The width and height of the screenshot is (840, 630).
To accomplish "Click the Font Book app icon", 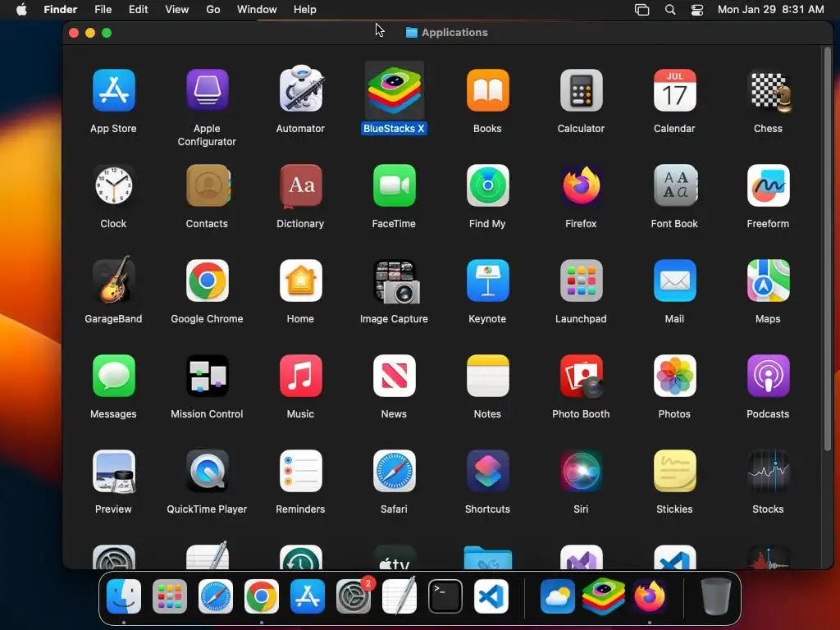I will (x=674, y=185).
